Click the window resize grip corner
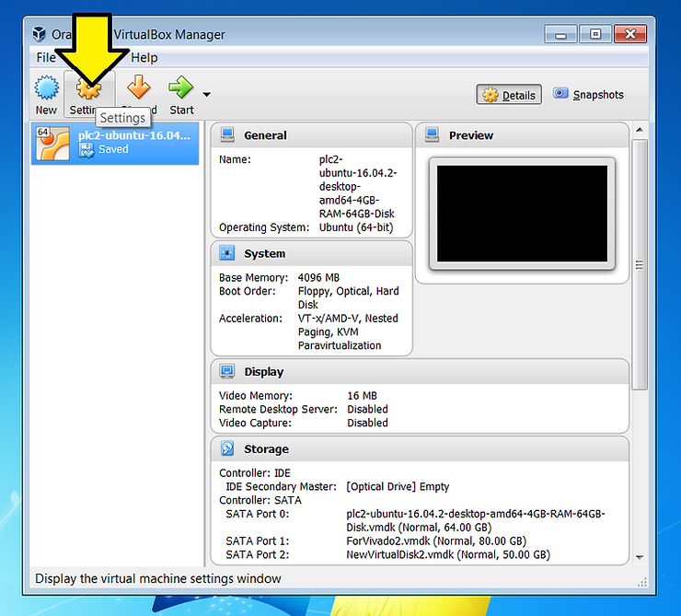 tap(642, 582)
